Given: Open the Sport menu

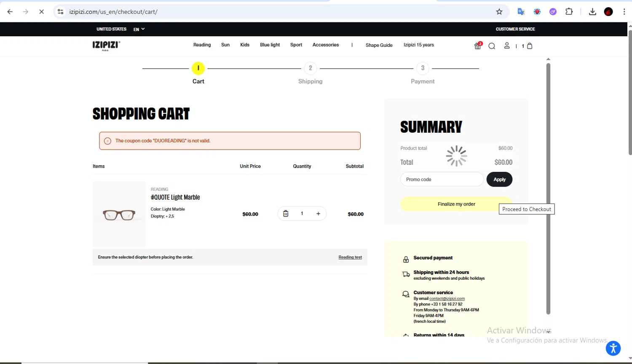Looking at the screenshot, I should 296,45.
